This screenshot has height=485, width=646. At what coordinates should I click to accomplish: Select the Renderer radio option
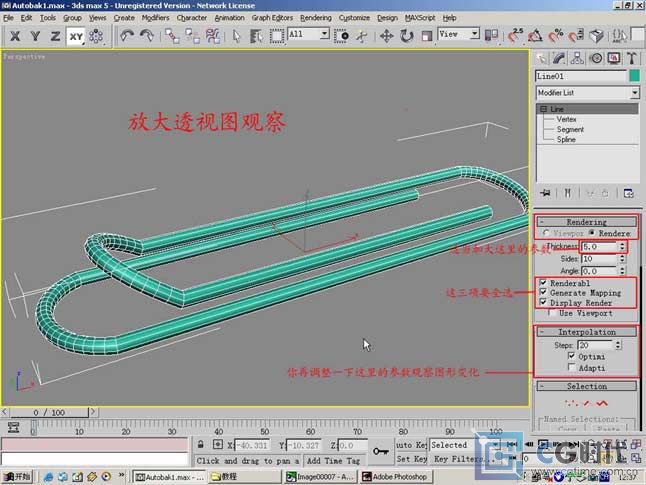click(592, 233)
